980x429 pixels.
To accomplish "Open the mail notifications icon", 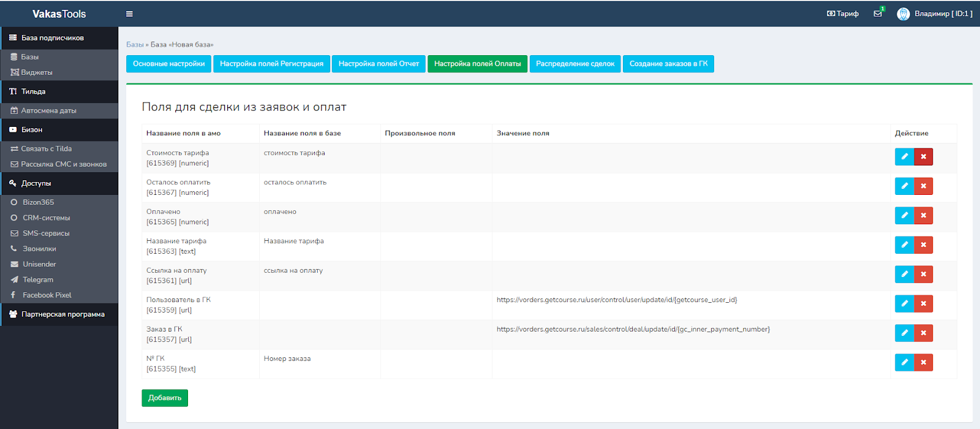I will (878, 13).
